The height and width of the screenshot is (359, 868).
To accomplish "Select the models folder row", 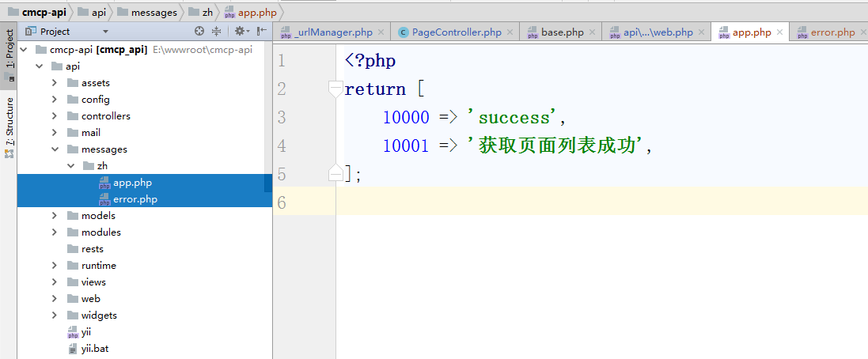I will tap(145, 216).
